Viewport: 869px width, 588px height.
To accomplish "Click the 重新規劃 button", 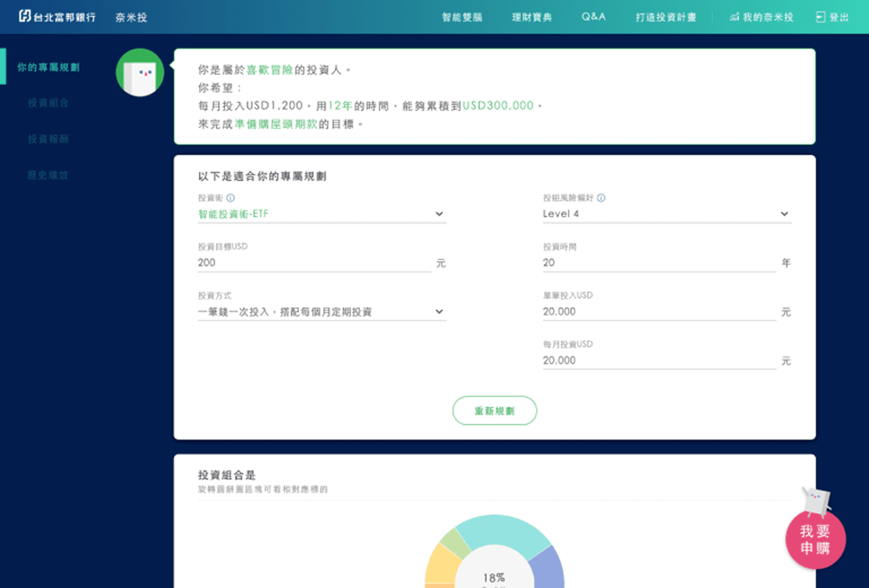I will 494,410.
